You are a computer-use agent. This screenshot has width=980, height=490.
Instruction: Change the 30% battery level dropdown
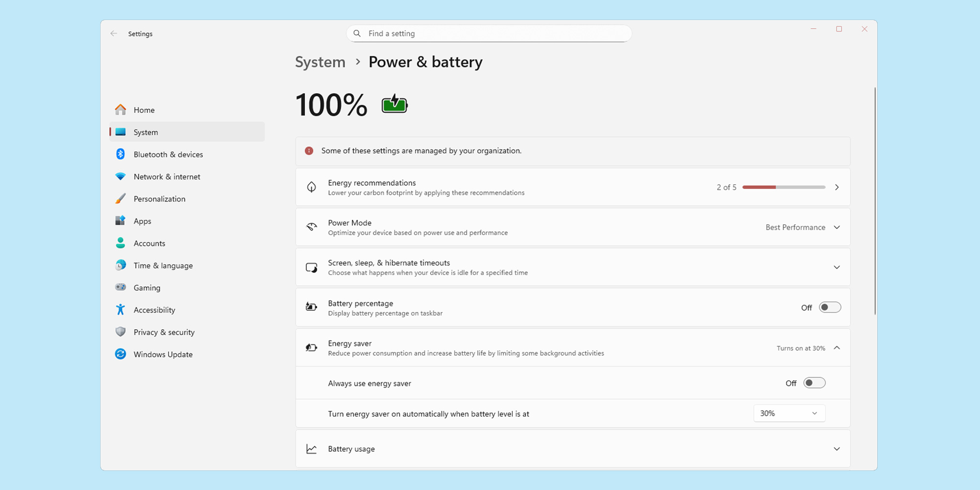point(788,413)
